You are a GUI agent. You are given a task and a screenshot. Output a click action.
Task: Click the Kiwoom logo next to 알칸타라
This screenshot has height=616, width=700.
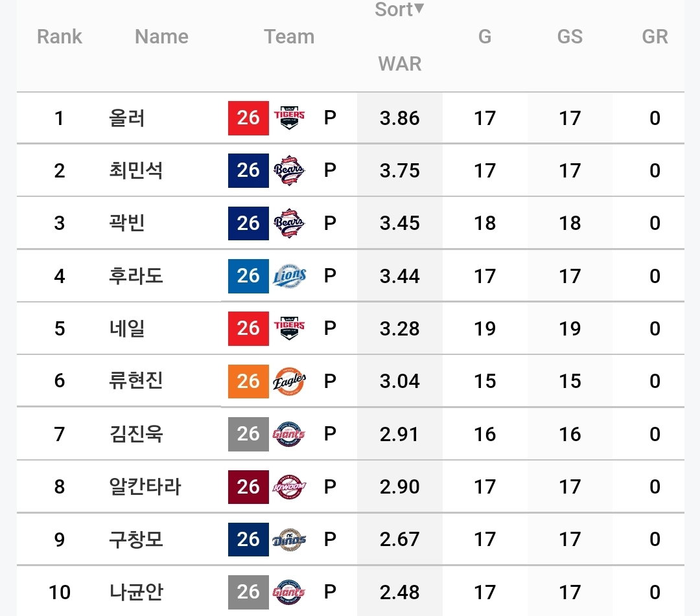pyautogui.click(x=289, y=486)
